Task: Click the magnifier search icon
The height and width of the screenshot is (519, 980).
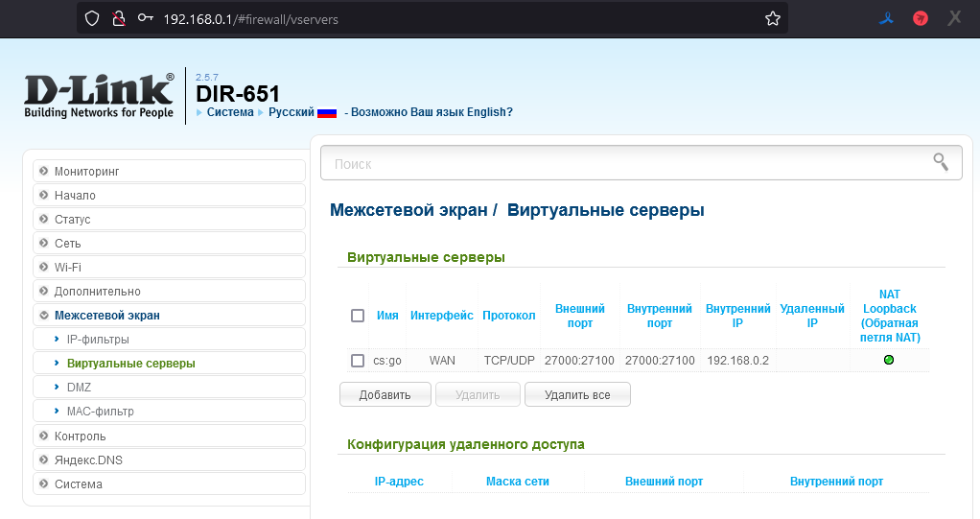Action: pyautogui.click(x=941, y=162)
